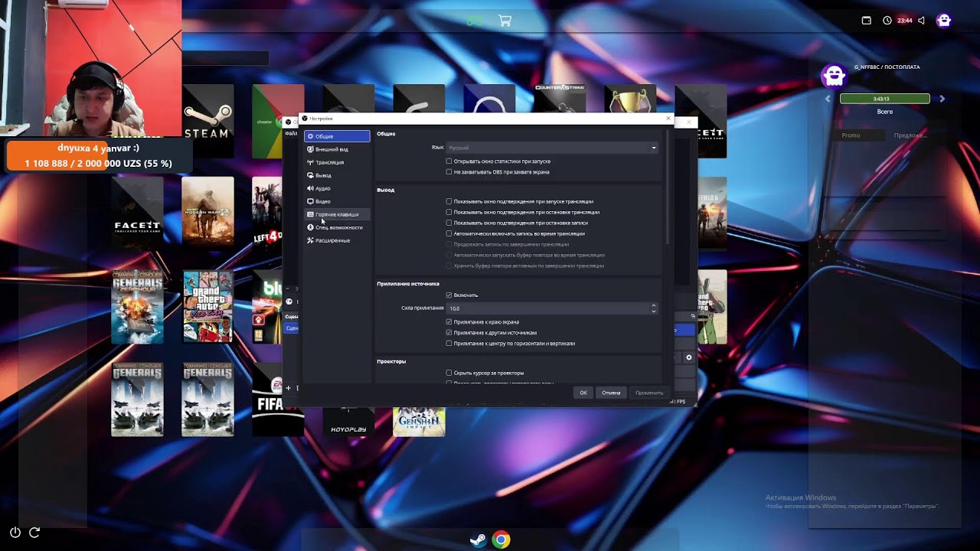The image size is (980, 551).
Task: Uncheck the 'Включить' source snapping checkbox
Action: click(x=449, y=295)
